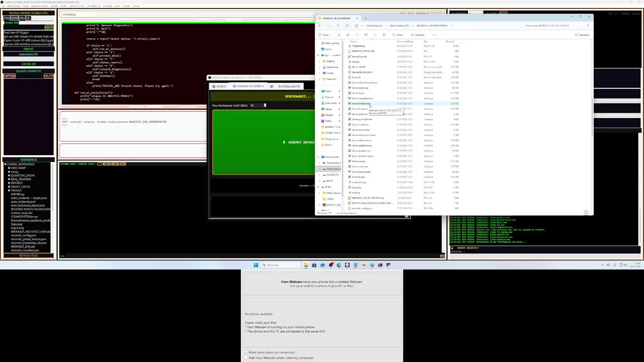Click the CAPTURE snippet button
644x362 pixels.
click(x=10, y=76)
